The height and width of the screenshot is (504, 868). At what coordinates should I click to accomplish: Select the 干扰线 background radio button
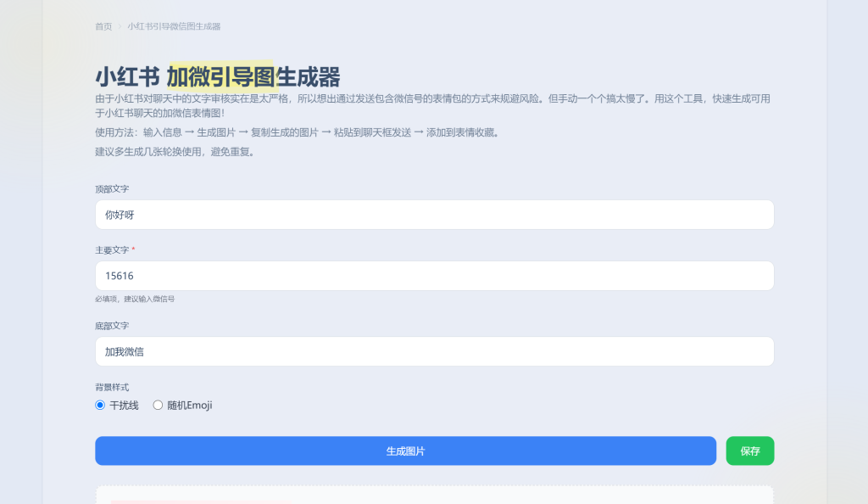pyautogui.click(x=100, y=405)
